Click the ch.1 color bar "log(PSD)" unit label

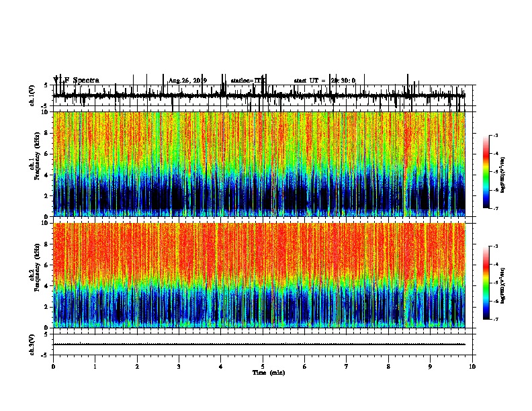point(502,175)
